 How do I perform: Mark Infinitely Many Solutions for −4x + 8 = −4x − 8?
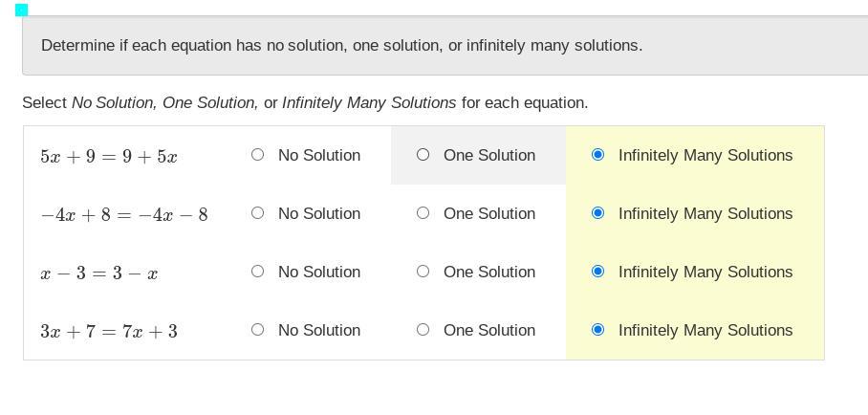[x=597, y=213]
